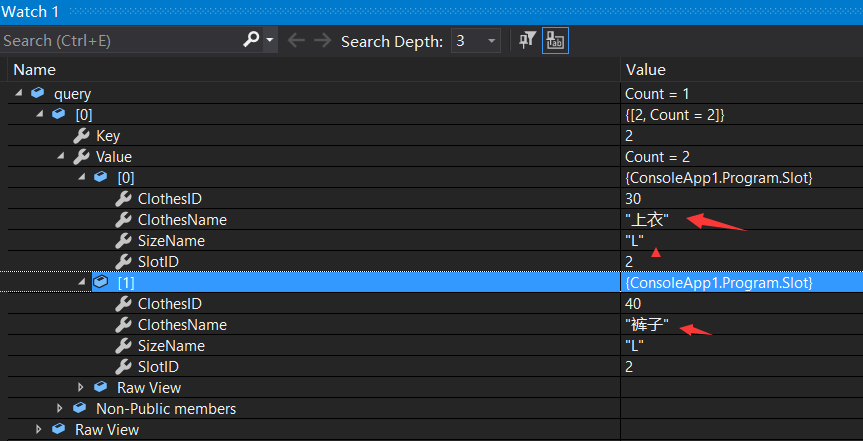Collapse the query root node
The height and width of the screenshot is (441, 863).
coord(18,94)
